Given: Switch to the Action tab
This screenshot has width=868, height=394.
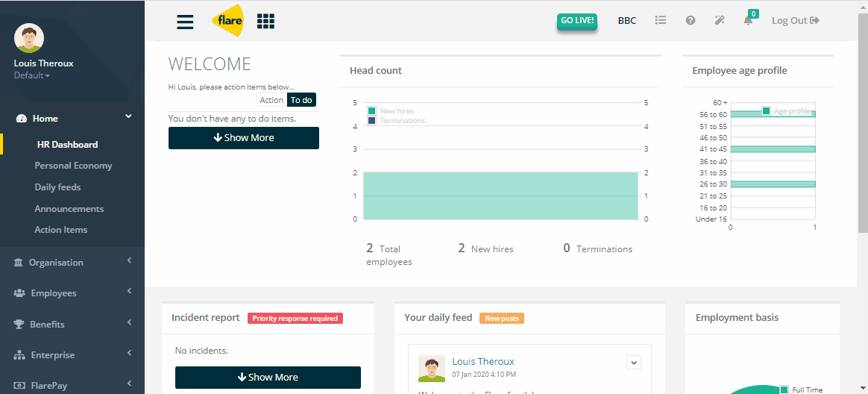Looking at the screenshot, I should coord(271,100).
